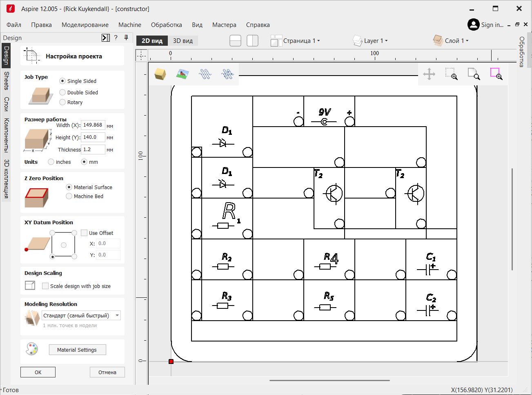Click the Thickness input field
Screen dimensions: 532x395
coord(93,150)
